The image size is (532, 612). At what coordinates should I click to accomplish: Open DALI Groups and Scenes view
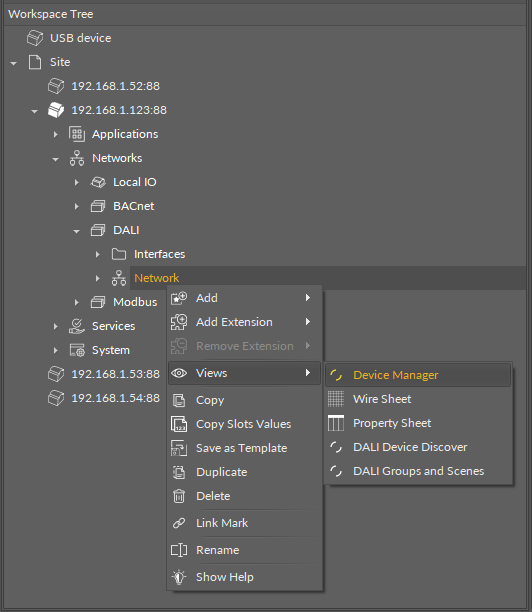(418, 471)
